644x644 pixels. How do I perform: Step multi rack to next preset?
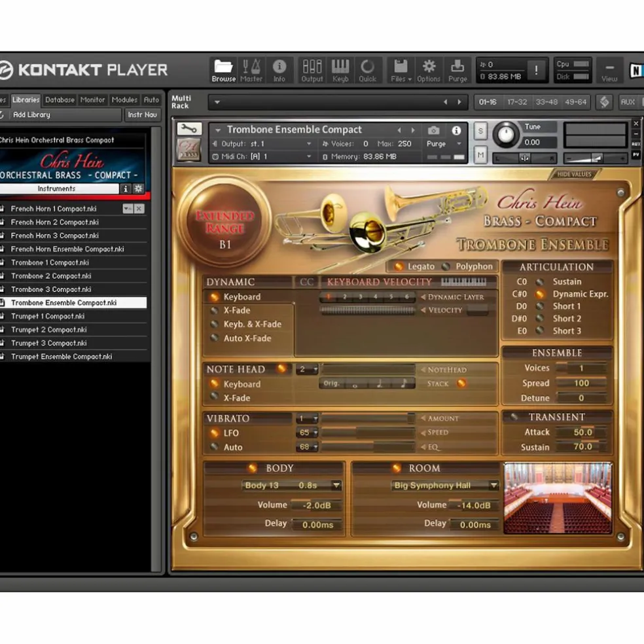459,102
